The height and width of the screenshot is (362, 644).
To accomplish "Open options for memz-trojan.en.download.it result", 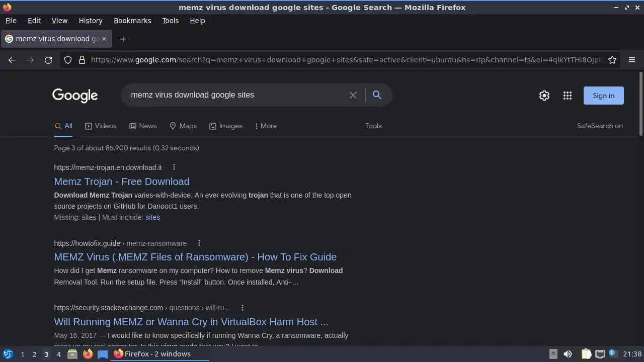I will tap(174, 167).
